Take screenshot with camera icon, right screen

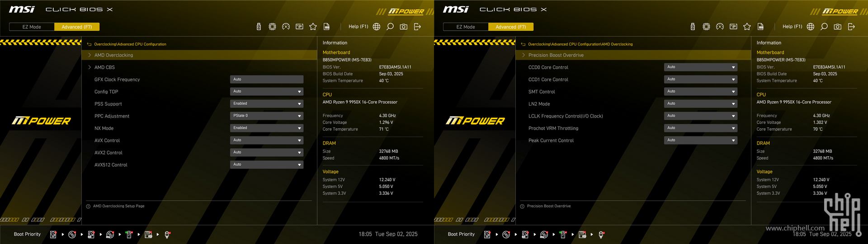point(838,27)
